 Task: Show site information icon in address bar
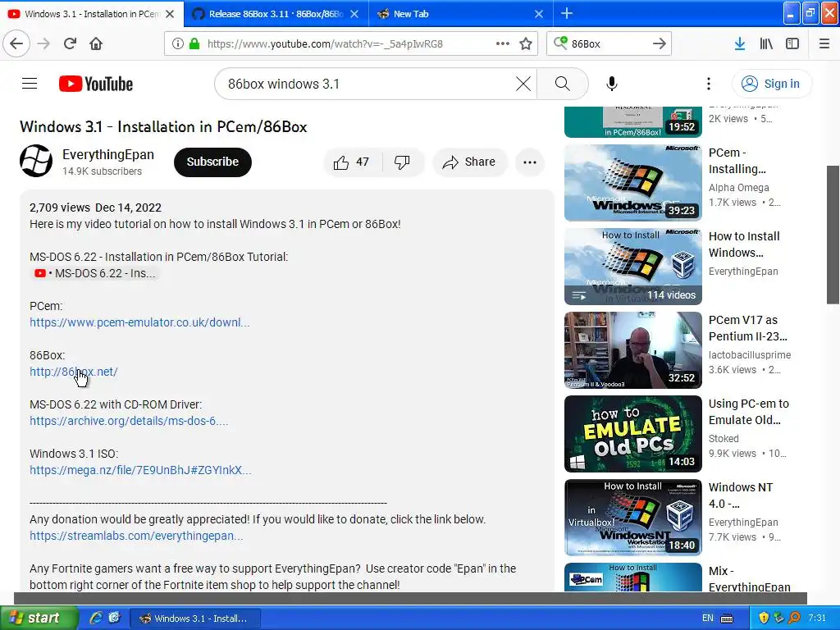[x=178, y=44]
